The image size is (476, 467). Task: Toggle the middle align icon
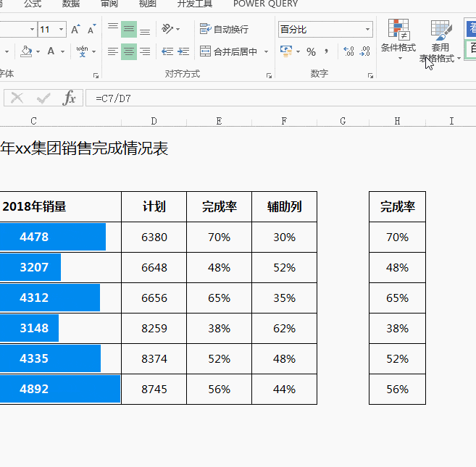129,29
